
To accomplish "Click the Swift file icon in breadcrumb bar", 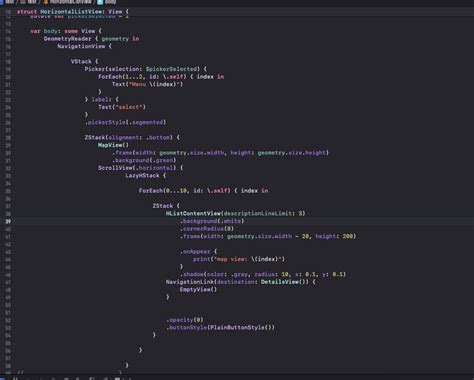I will (x=45, y=2).
